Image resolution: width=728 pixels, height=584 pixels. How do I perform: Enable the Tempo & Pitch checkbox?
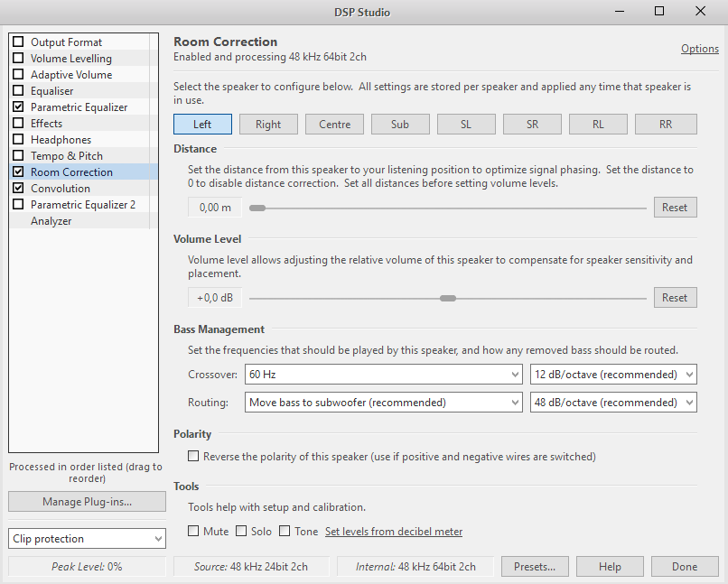point(18,155)
